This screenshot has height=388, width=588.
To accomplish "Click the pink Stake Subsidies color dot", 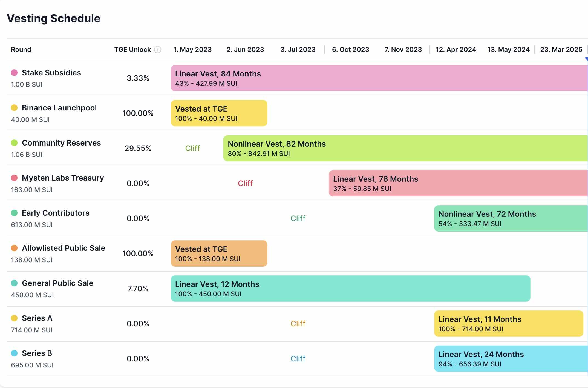I will coord(14,73).
